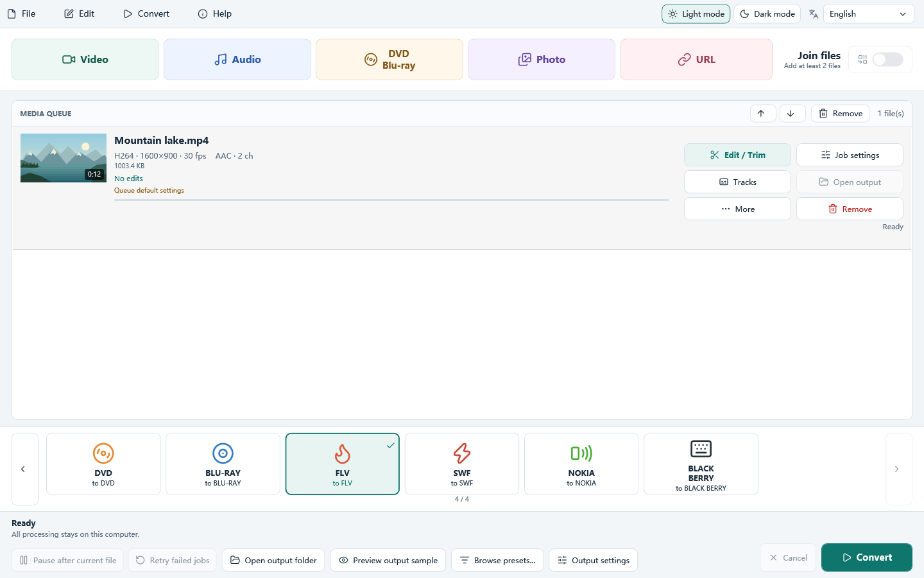This screenshot has height=578, width=924.
Task: Click the Mountain lake video thumbnail
Action: 64,158
